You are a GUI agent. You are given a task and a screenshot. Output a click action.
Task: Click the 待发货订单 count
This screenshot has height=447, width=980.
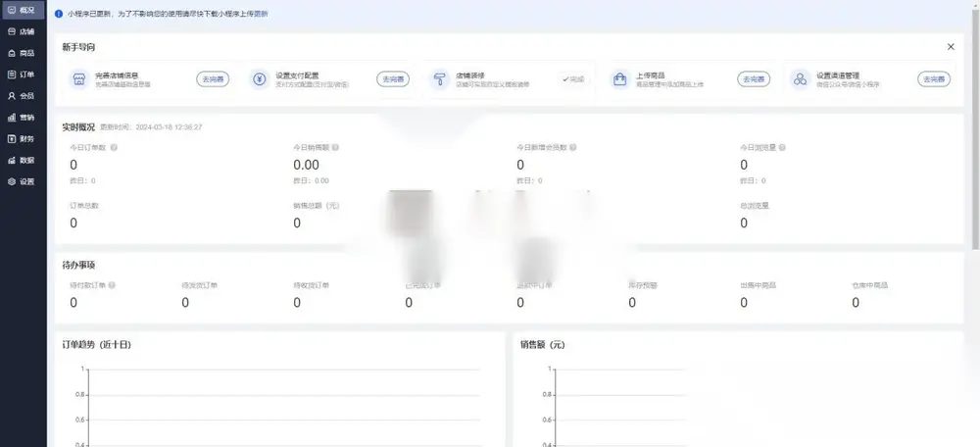click(x=185, y=303)
